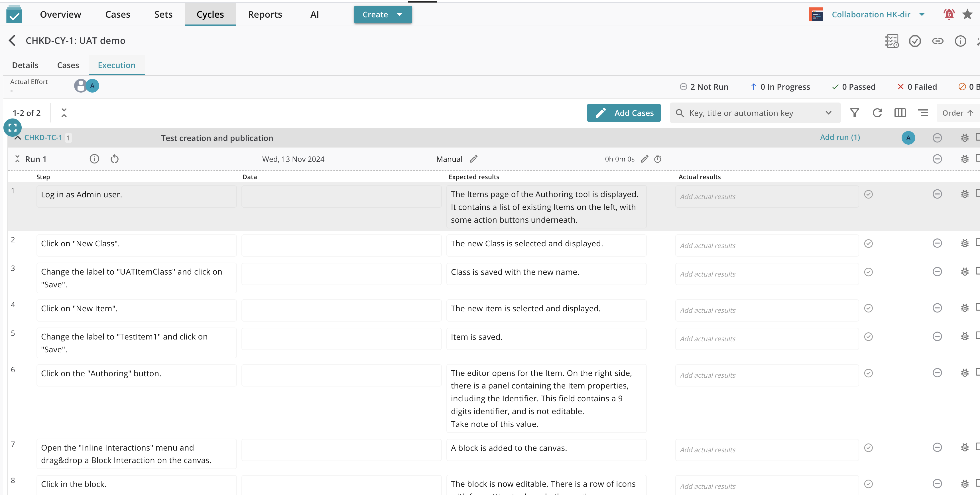
Task: Set status circle on step 3
Action: point(937,271)
